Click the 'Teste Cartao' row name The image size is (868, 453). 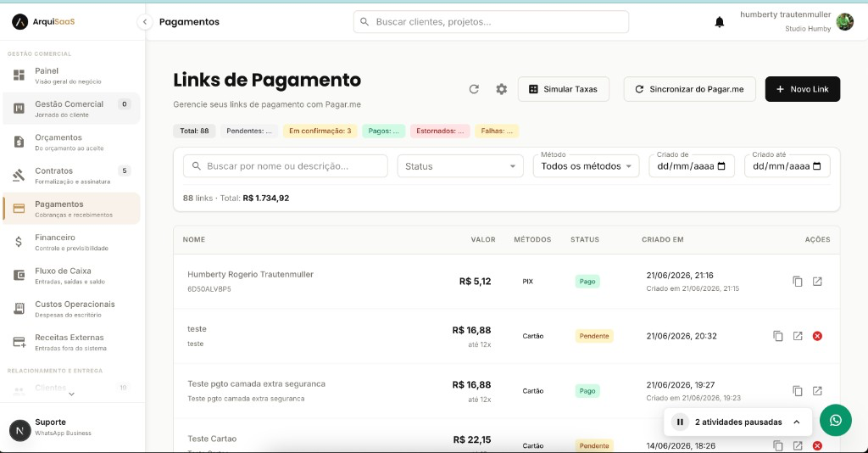click(212, 439)
